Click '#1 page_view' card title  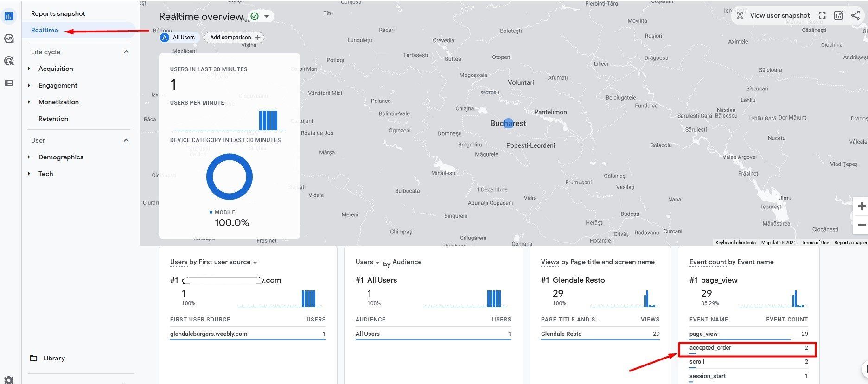click(713, 280)
